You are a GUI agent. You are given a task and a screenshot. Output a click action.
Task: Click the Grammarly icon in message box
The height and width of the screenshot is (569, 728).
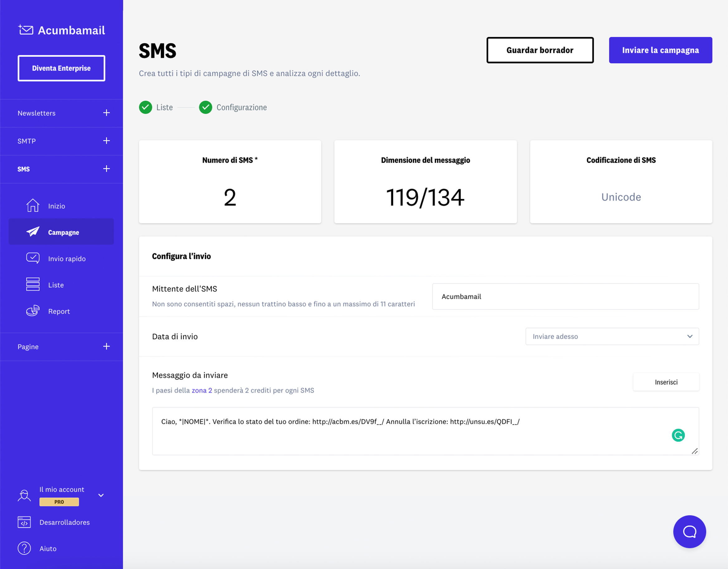(x=678, y=435)
